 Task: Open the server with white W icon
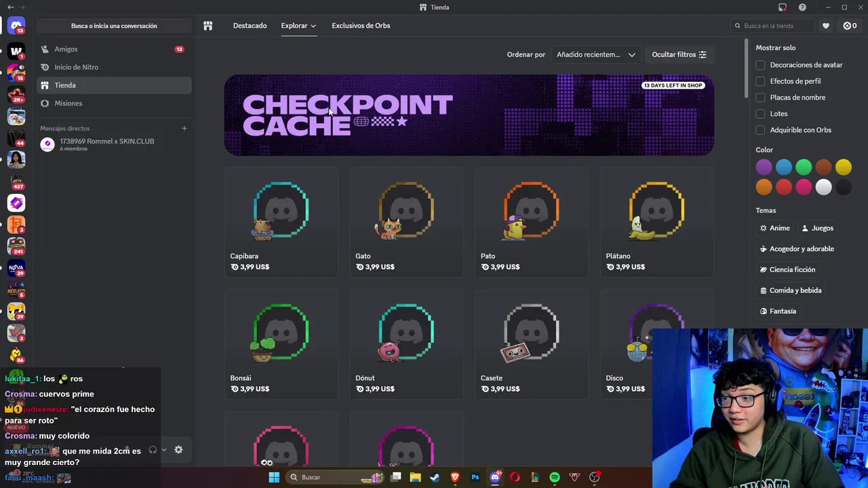(16, 50)
